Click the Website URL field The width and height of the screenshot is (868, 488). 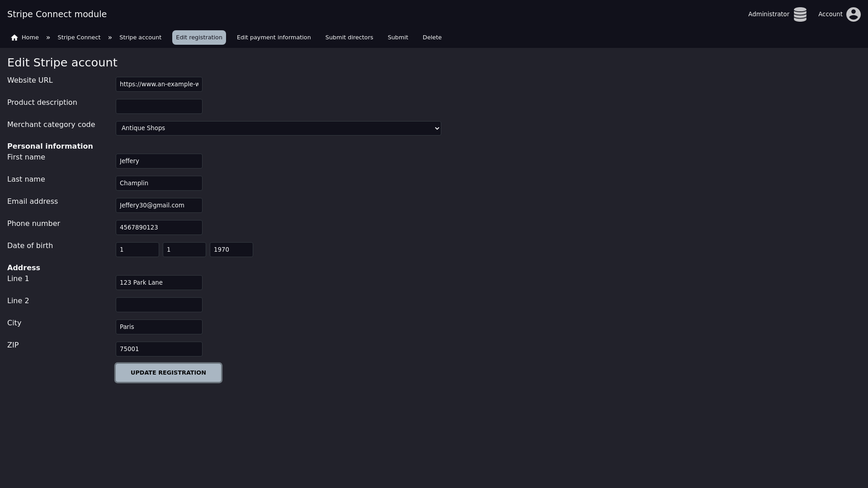(159, 84)
